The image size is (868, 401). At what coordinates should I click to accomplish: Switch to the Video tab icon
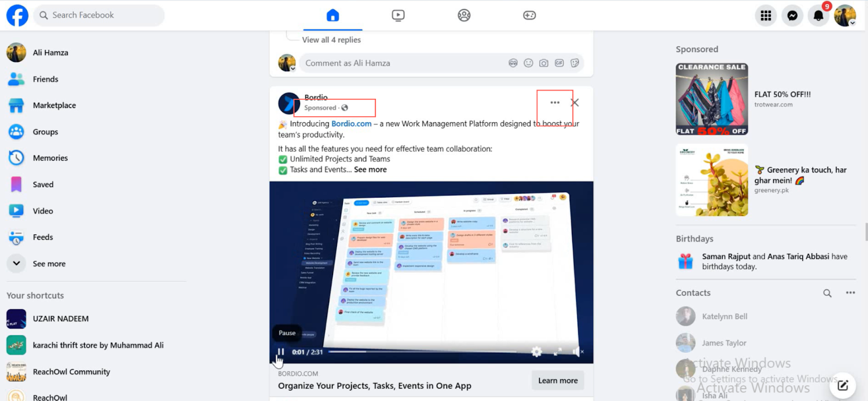click(x=398, y=15)
